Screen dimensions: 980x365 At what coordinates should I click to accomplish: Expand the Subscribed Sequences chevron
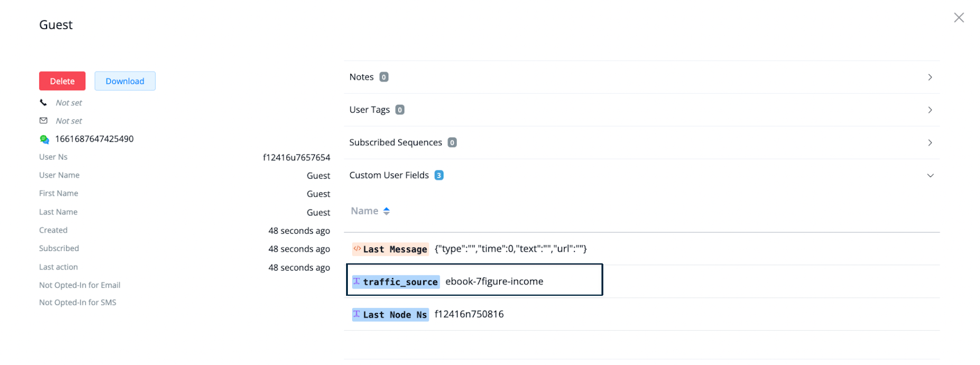[930, 143]
